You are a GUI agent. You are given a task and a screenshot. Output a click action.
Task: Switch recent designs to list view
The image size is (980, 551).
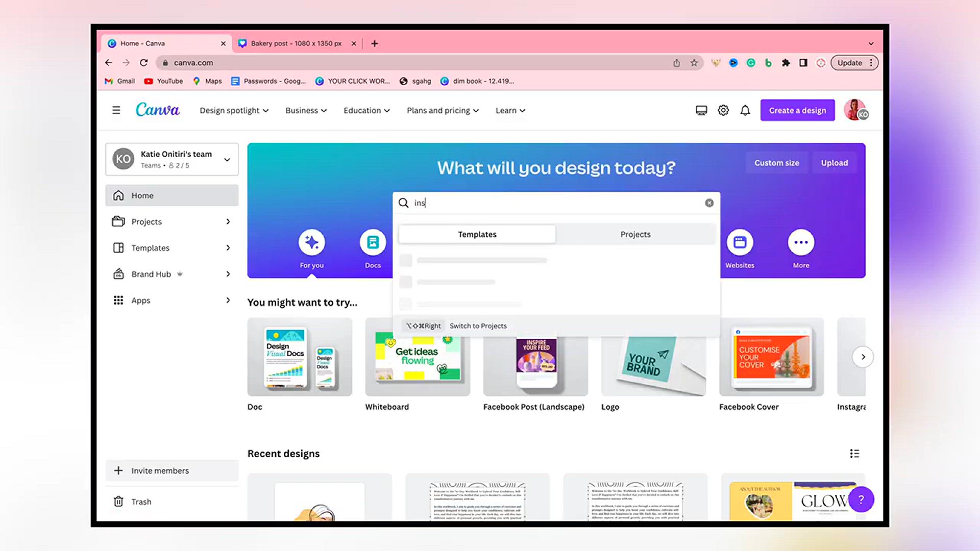(x=854, y=454)
